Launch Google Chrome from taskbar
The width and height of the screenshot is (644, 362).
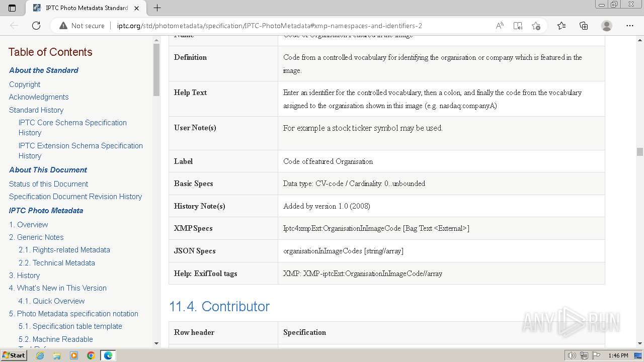click(x=91, y=355)
